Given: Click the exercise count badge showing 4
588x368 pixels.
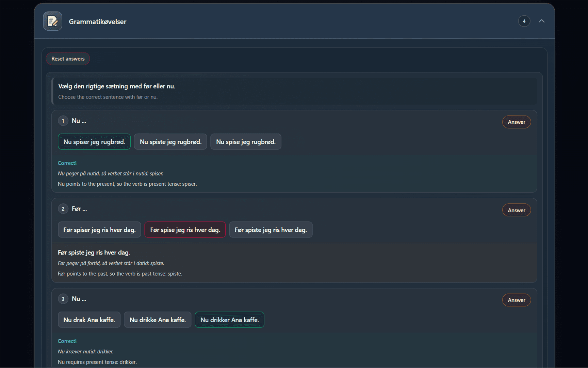Looking at the screenshot, I should [524, 21].
